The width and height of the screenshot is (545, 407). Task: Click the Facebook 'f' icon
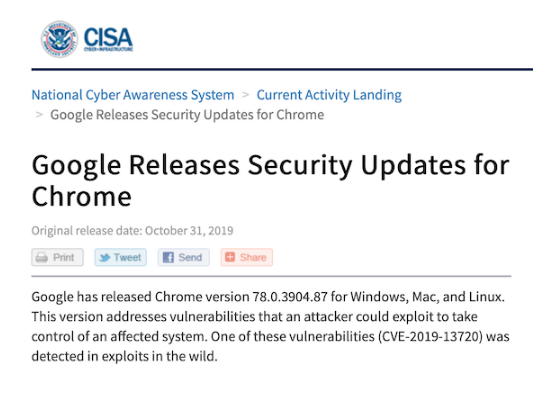coord(168,258)
